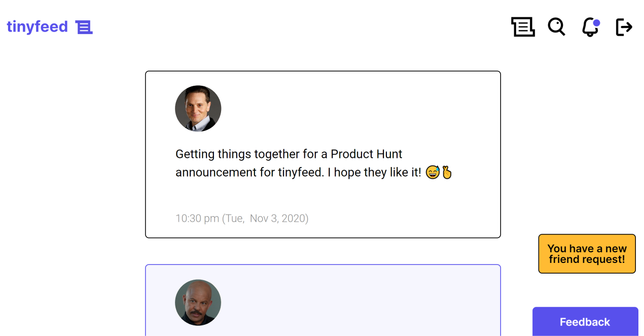
Task: View the unread notification dot on the bell
Action: 597,22
